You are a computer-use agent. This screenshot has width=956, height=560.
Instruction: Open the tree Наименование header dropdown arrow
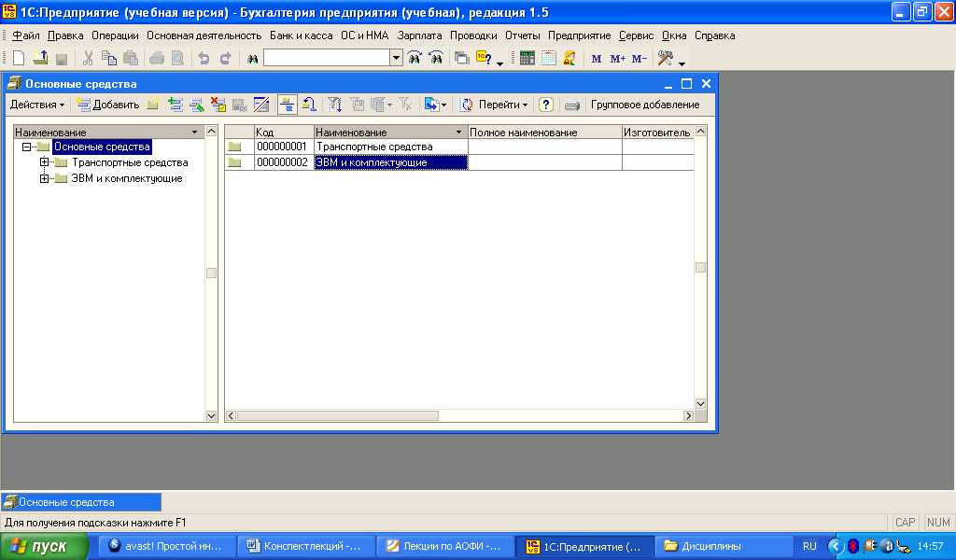(194, 133)
